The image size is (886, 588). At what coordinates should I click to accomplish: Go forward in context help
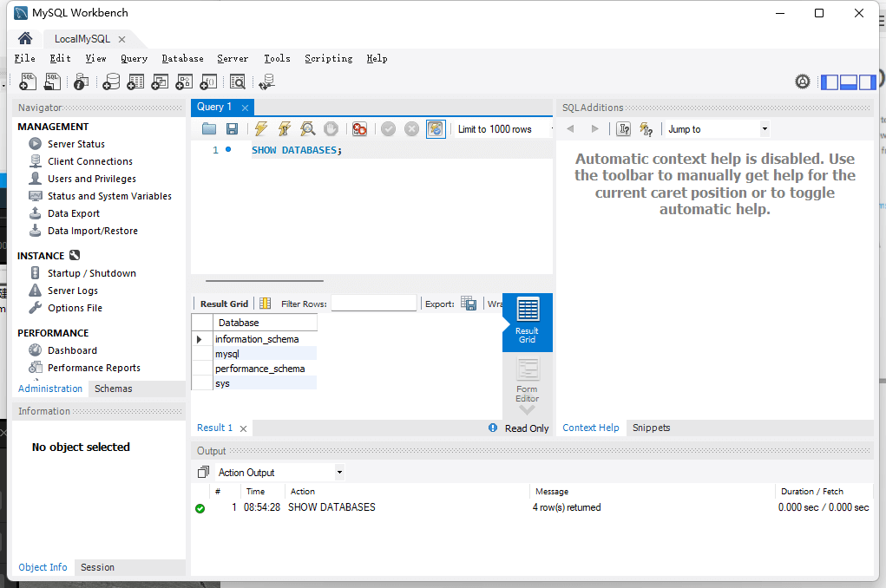594,128
